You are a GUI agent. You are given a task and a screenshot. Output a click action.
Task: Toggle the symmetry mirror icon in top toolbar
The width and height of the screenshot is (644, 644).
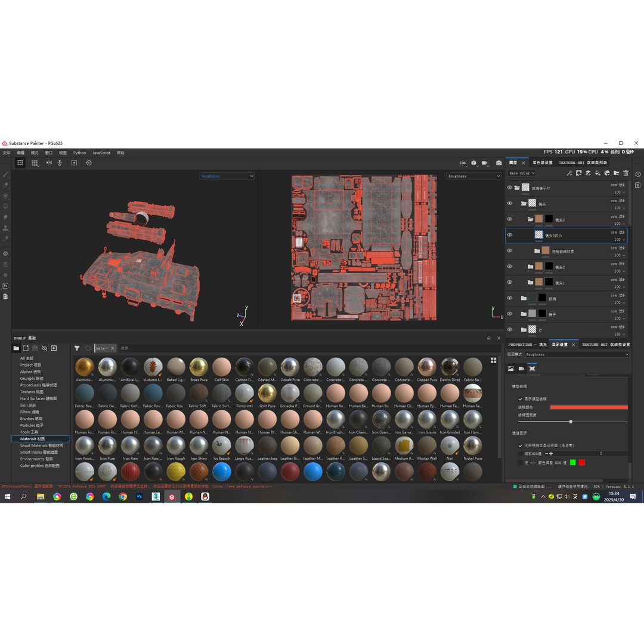click(x=49, y=163)
